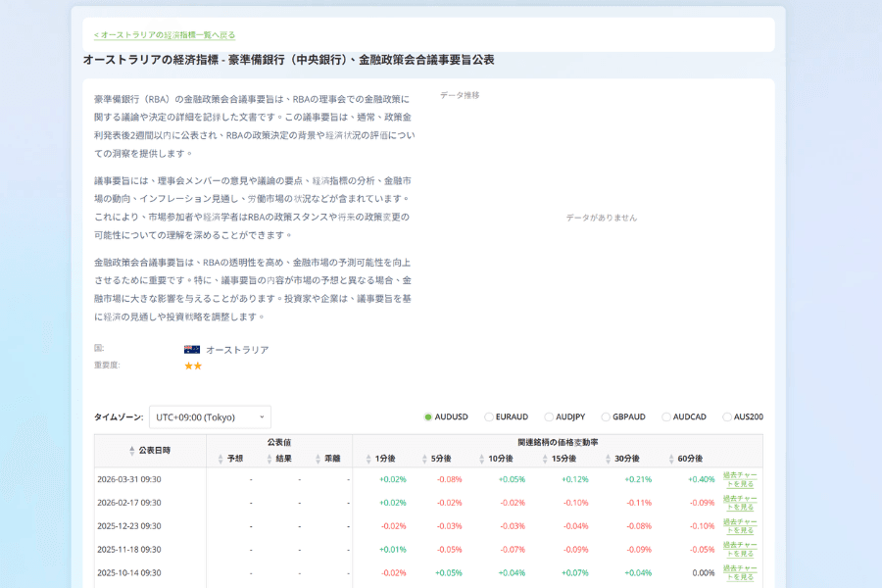Viewport: 882px width, 588px height.
Task: Click the データ推移 chart heading
Action: (x=460, y=95)
